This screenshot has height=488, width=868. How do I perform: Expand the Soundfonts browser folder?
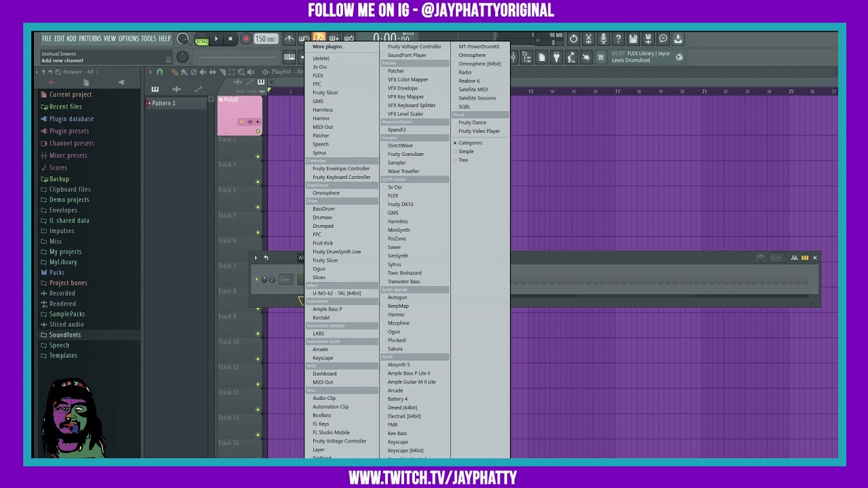64,335
